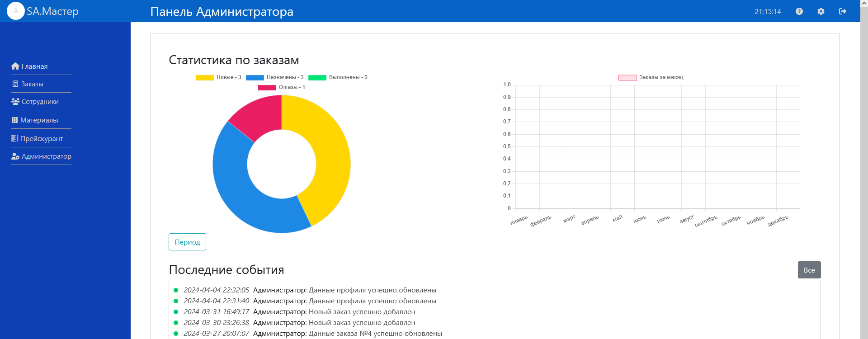This screenshot has width=868, height=339.
Task: Open Сотрудники page
Action: pyautogui.click(x=41, y=101)
